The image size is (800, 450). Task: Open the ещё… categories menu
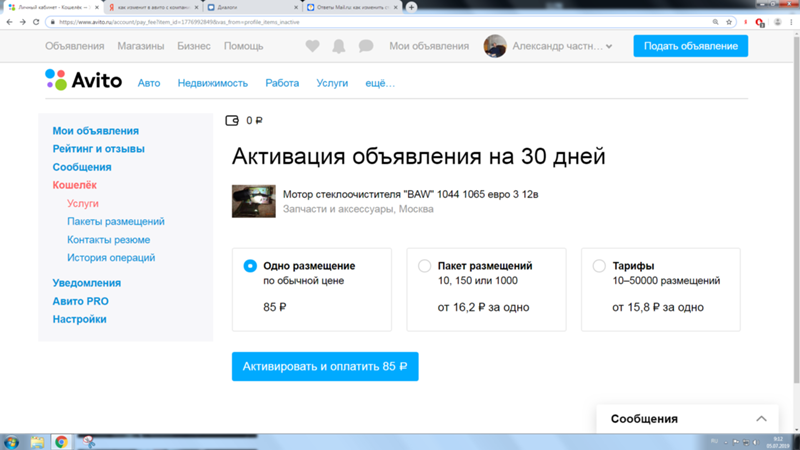[380, 83]
